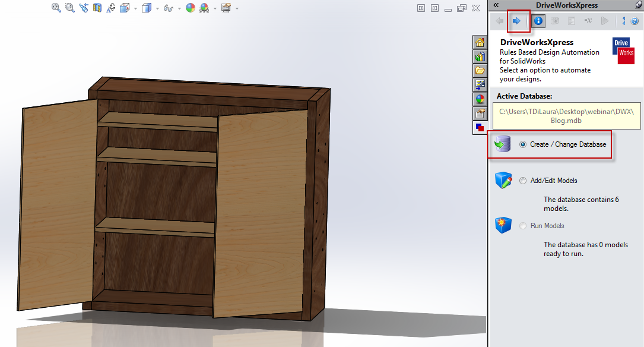Image resolution: width=644 pixels, height=347 pixels.
Task: Click the cabinet's top shelf
Action: (x=157, y=122)
